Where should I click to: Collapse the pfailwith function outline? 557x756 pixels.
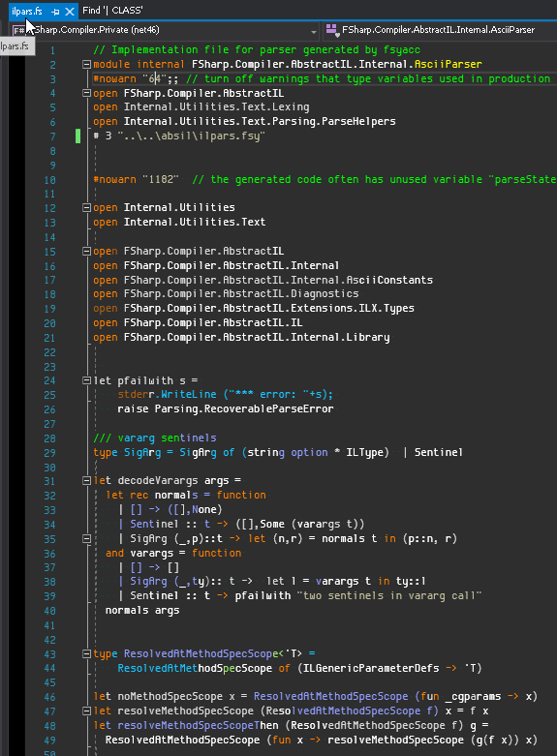[86, 380]
